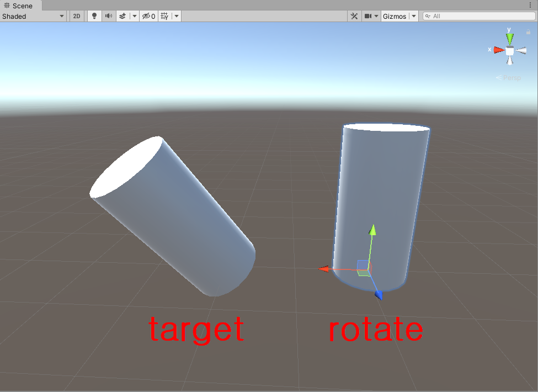Image resolution: width=538 pixels, height=392 pixels.
Task: Open the Gizmos dropdown arrow
Action: tap(414, 16)
